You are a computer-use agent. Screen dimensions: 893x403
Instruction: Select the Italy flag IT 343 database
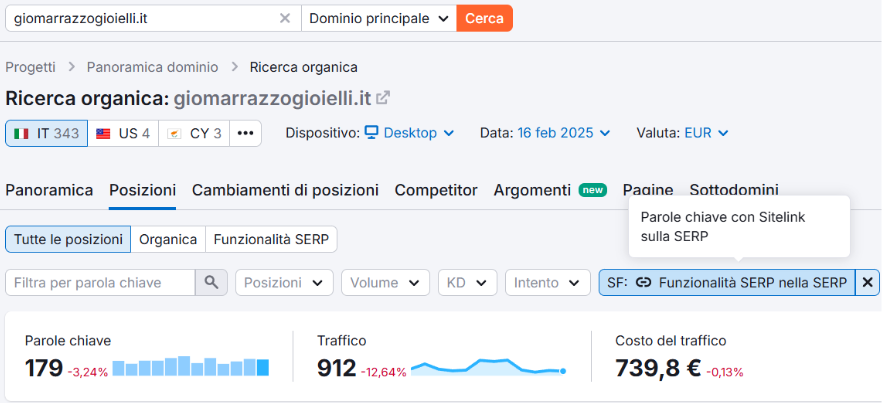46,133
